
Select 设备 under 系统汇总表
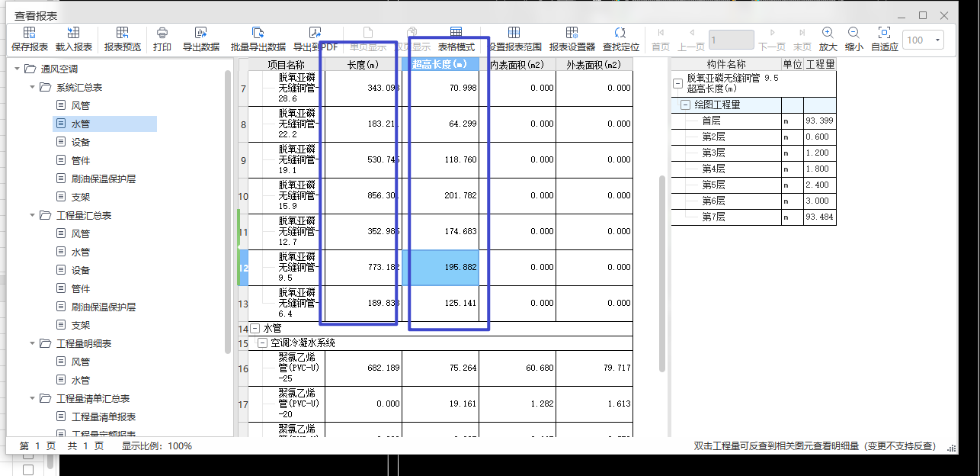coord(81,142)
